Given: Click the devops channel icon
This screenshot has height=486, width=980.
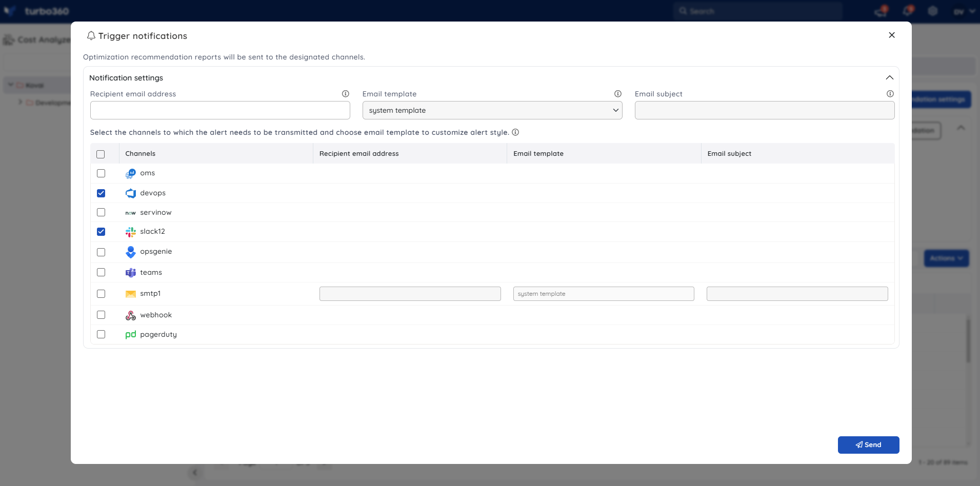Looking at the screenshot, I should tap(131, 193).
